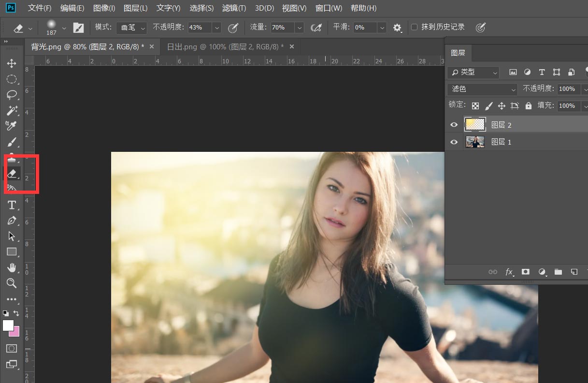Toggle lock all padlock icon
This screenshot has width=588, height=383.
pos(528,105)
